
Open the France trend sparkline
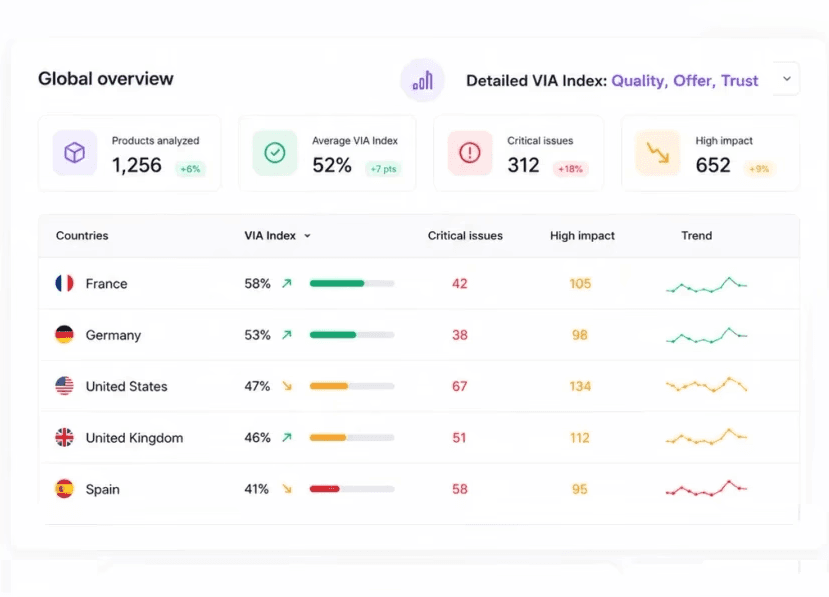[x=706, y=284]
